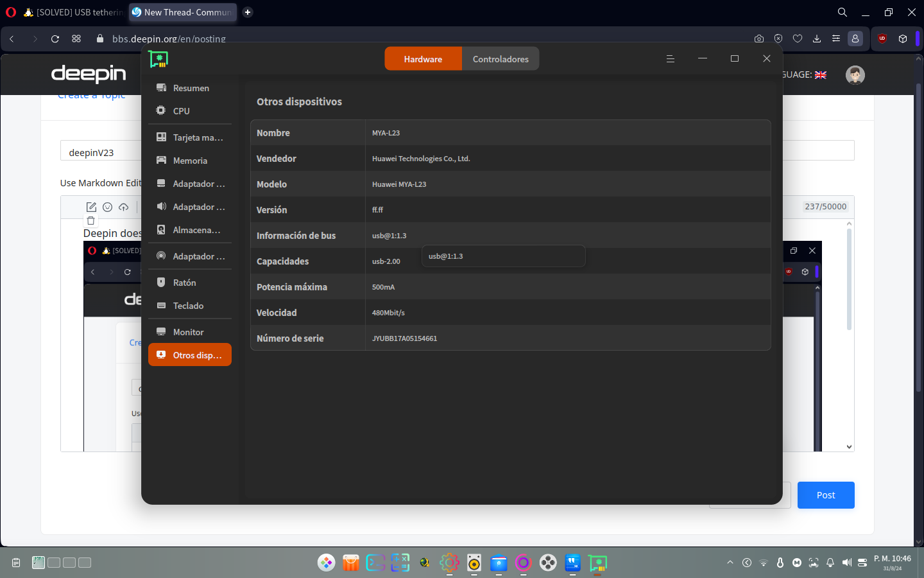Image resolution: width=924 pixels, height=578 pixels.
Task: Insert an emoji in the post editor
Action: 108,207
